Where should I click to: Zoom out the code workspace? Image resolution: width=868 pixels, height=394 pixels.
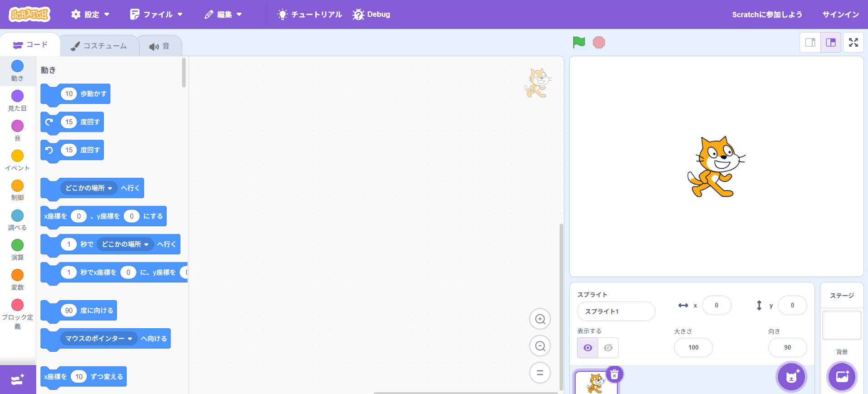click(540, 346)
